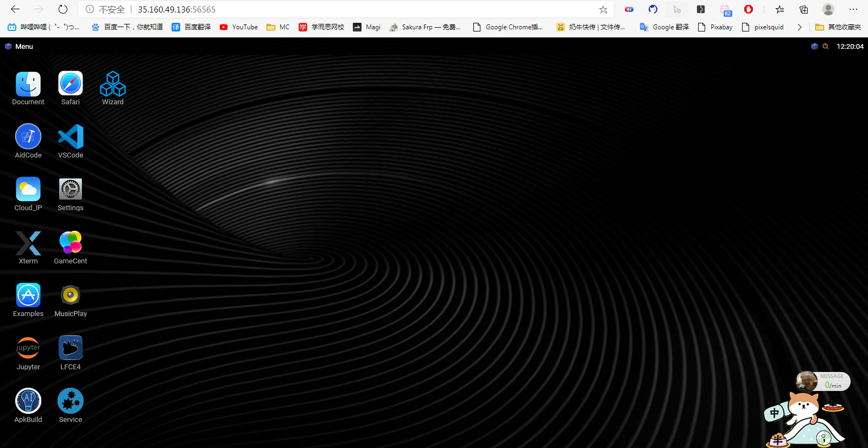Click the 12:20:04 clock

coord(850,47)
